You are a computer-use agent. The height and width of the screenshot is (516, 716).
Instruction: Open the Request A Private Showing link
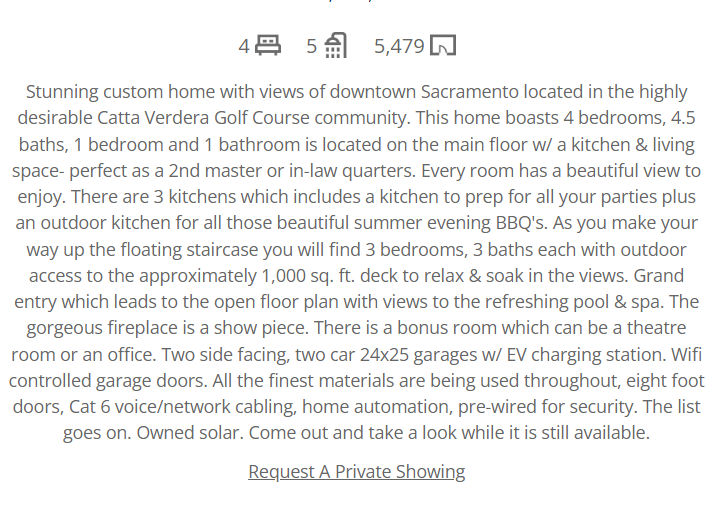click(x=357, y=472)
